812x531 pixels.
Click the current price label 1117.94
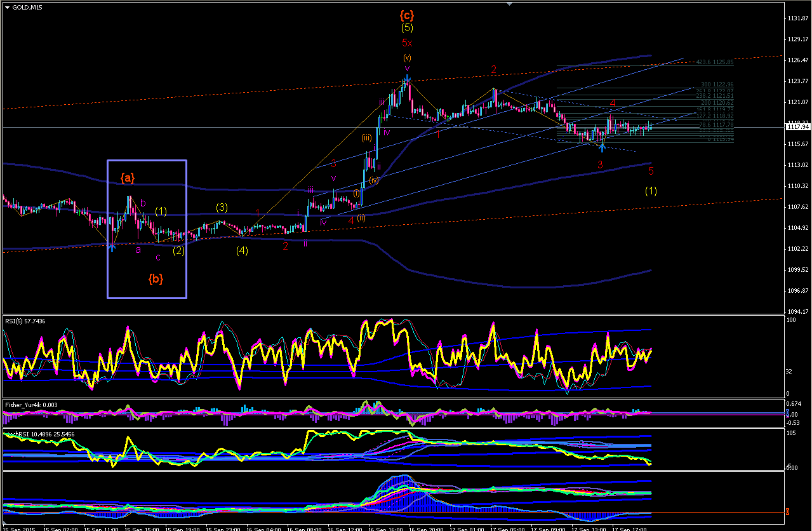798,127
